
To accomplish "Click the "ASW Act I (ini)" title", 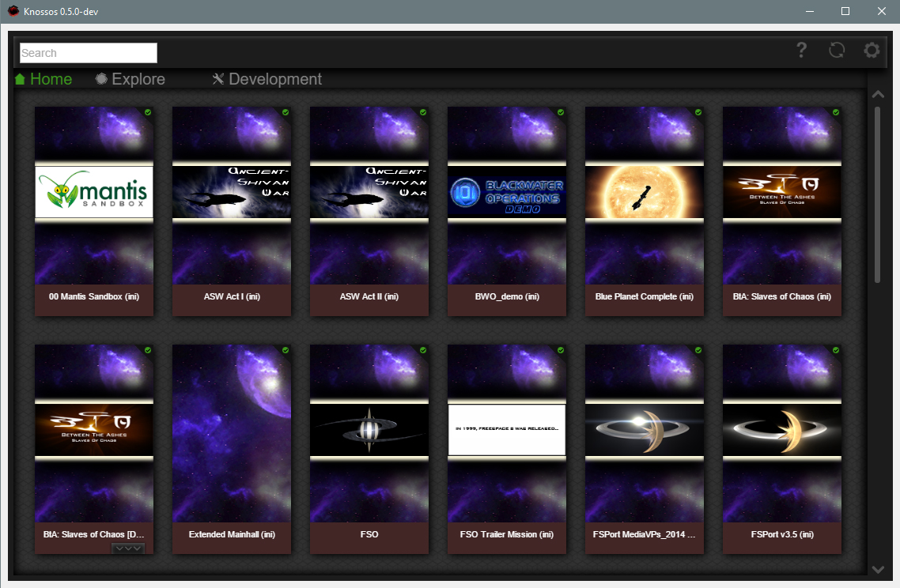I will pyautogui.click(x=232, y=296).
